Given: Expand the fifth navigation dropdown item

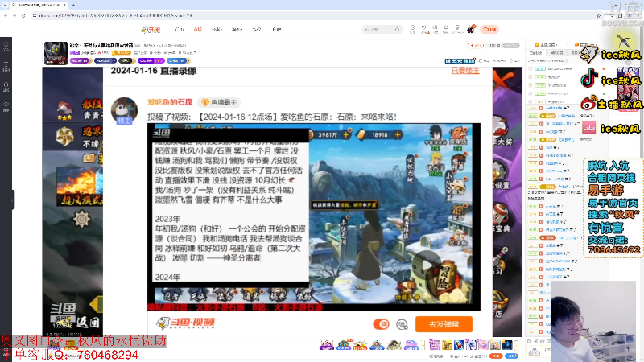Looking at the screenshot, I should 257,30.
